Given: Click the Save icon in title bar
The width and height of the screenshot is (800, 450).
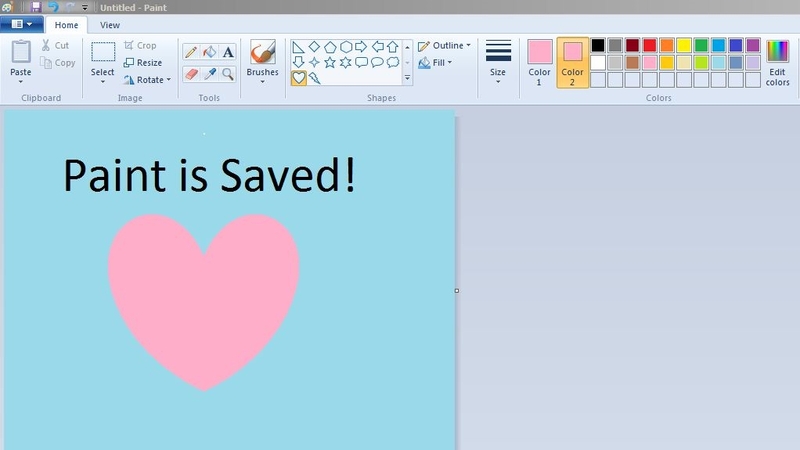Looking at the screenshot, I should pyautogui.click(x=36, y=7).
